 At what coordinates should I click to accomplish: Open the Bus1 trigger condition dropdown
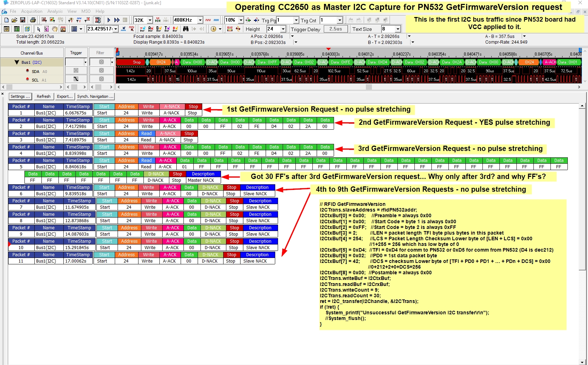(85, 62)
